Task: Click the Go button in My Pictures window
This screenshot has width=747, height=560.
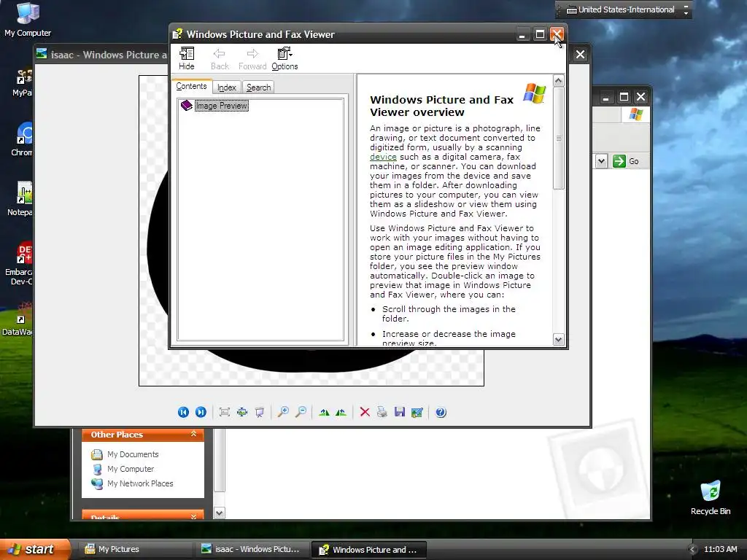Action: (626, 161)
